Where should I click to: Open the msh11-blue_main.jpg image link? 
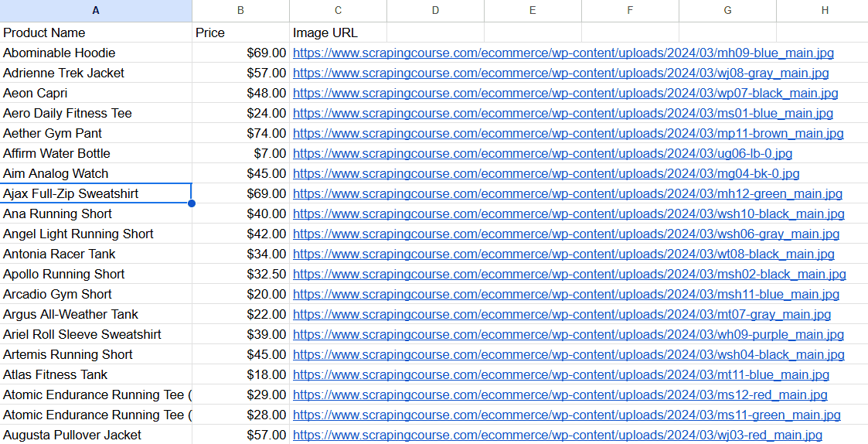566,295
